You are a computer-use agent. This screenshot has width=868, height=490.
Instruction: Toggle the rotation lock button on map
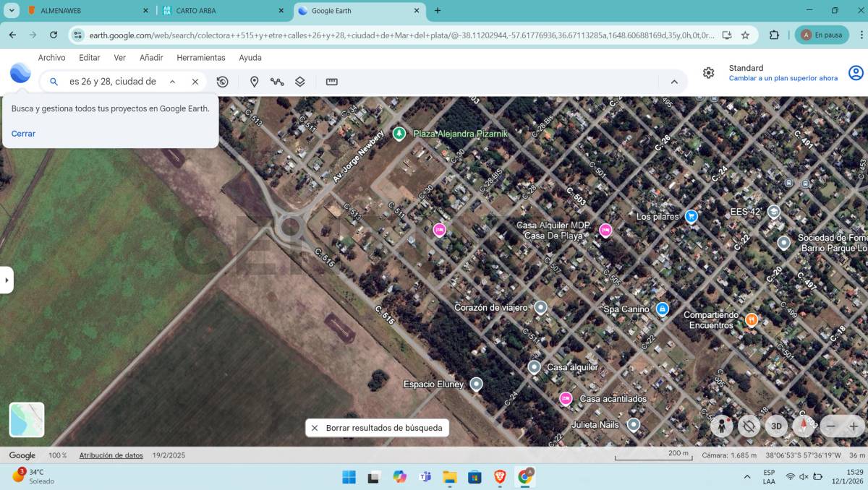[749, 426]
